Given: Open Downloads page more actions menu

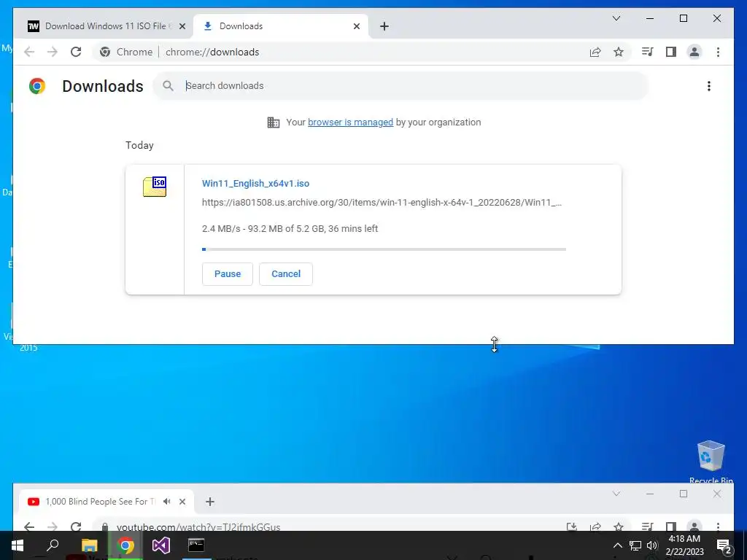Looking at the screenshot, I should pos(709,86).
